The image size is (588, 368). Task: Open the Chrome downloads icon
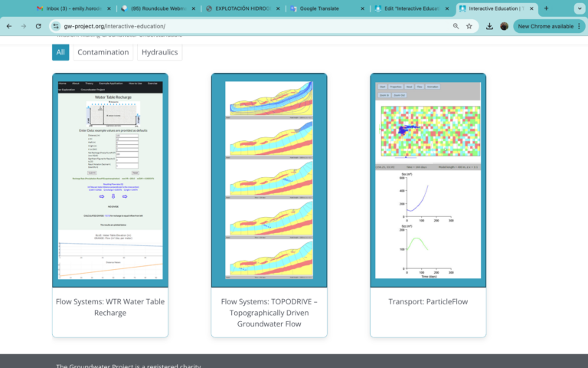pos(489,26)
